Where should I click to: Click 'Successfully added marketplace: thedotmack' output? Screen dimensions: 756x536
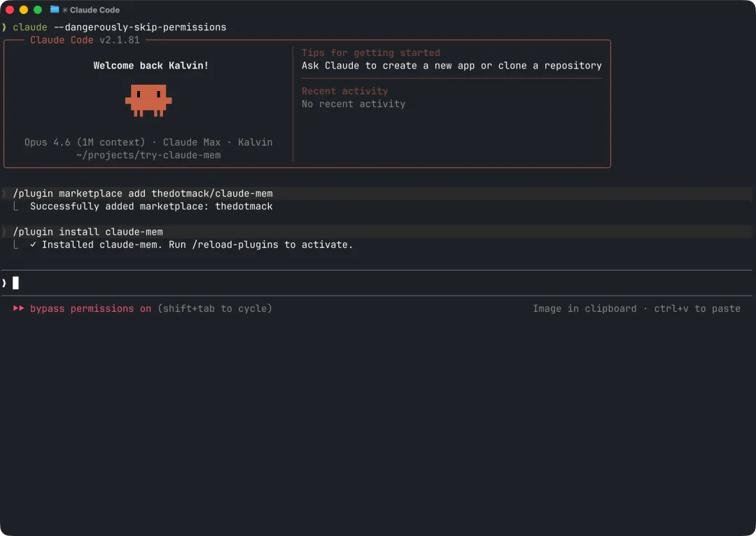point(151,206)
